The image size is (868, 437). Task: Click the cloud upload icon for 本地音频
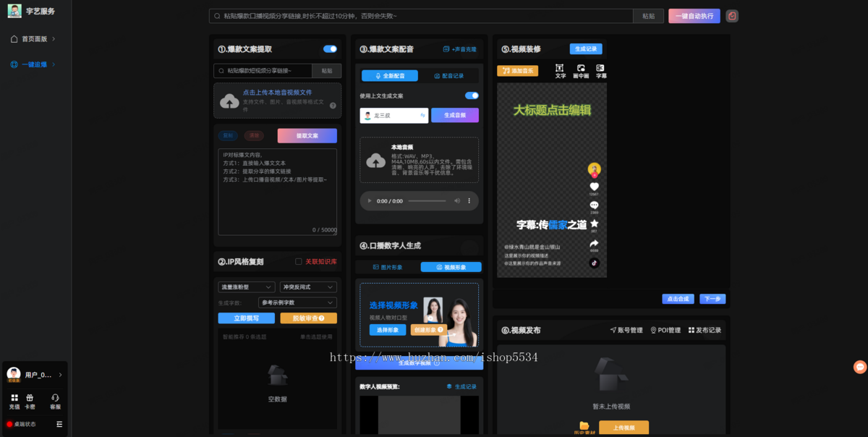click(376, 161)
